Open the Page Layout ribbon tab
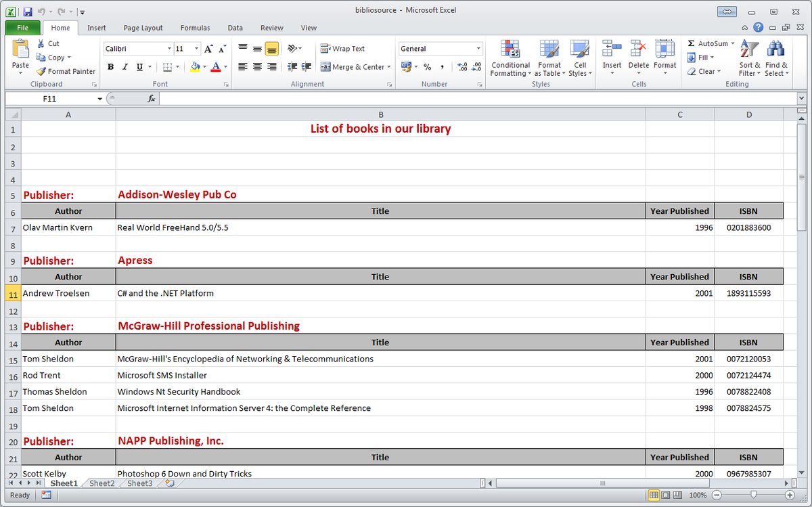Image resolution: width=812 pixels, height=507 pixels. pos(143,28)
